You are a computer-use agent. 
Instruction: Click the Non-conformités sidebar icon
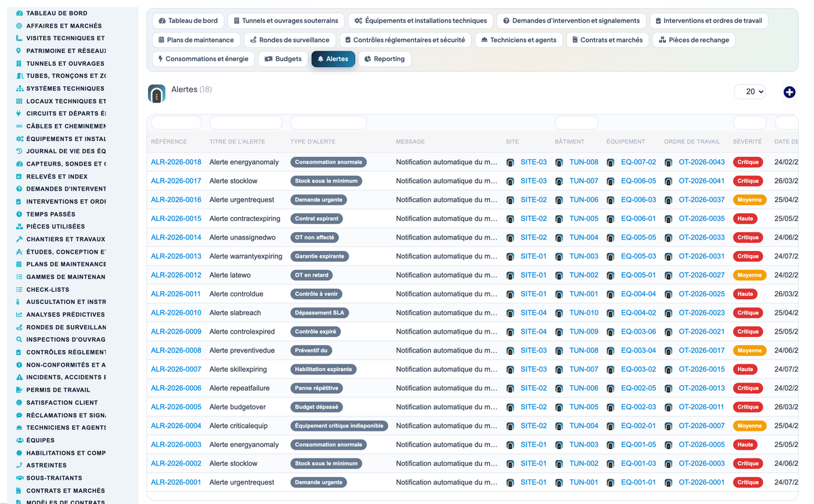tap(19, 365)
